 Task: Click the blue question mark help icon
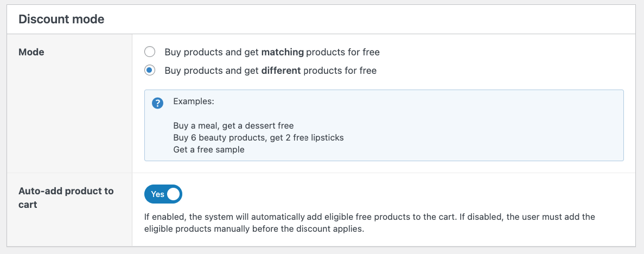pyautogui.click(x=158, y=103)
